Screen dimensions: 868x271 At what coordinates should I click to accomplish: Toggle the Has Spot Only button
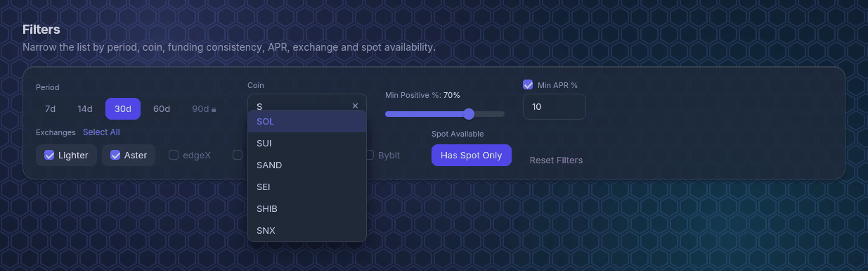(472, 155)
